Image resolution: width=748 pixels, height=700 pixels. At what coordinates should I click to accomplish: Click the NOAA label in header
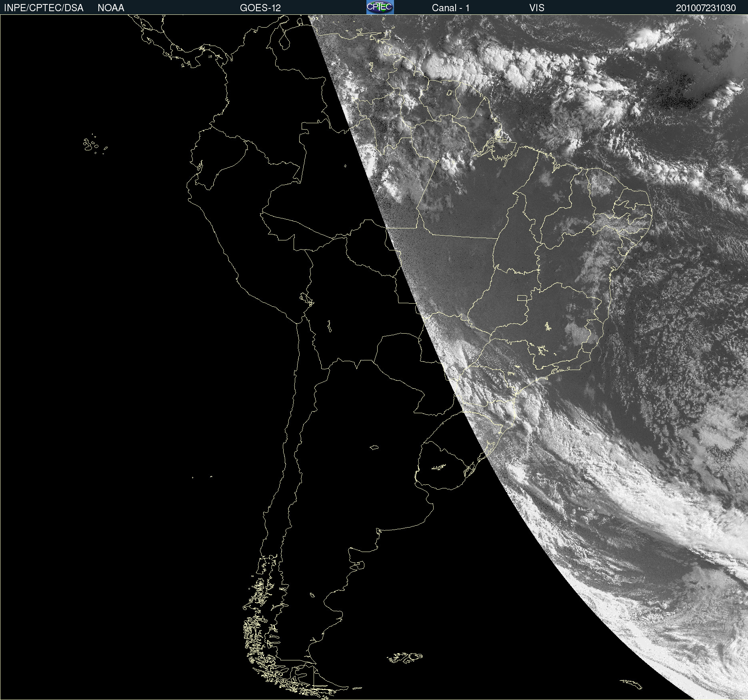click(x=111, y=8)
